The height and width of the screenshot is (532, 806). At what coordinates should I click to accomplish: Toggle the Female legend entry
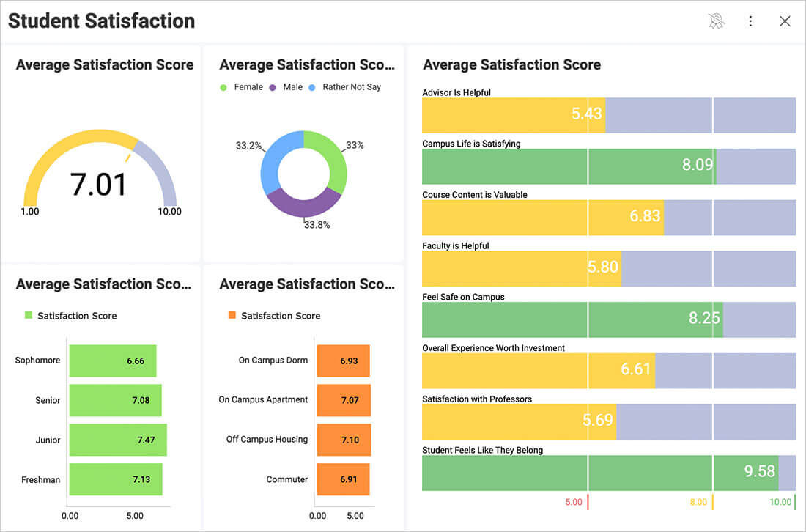(x=242, y=87)
